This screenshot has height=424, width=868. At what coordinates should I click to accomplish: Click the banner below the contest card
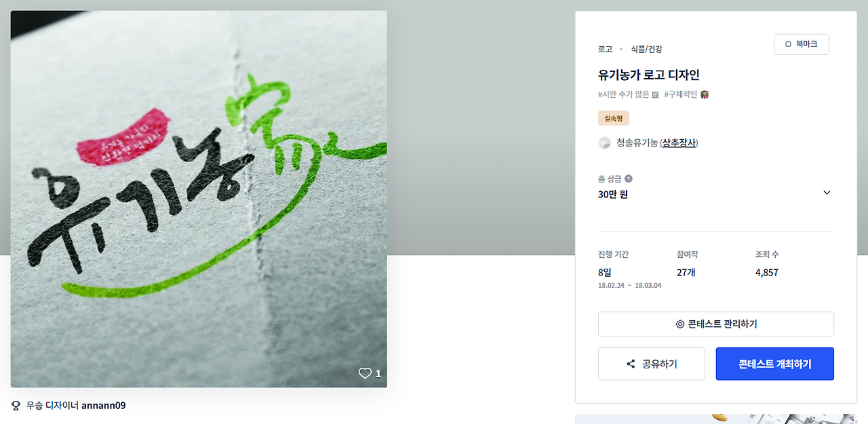point(716,419)
